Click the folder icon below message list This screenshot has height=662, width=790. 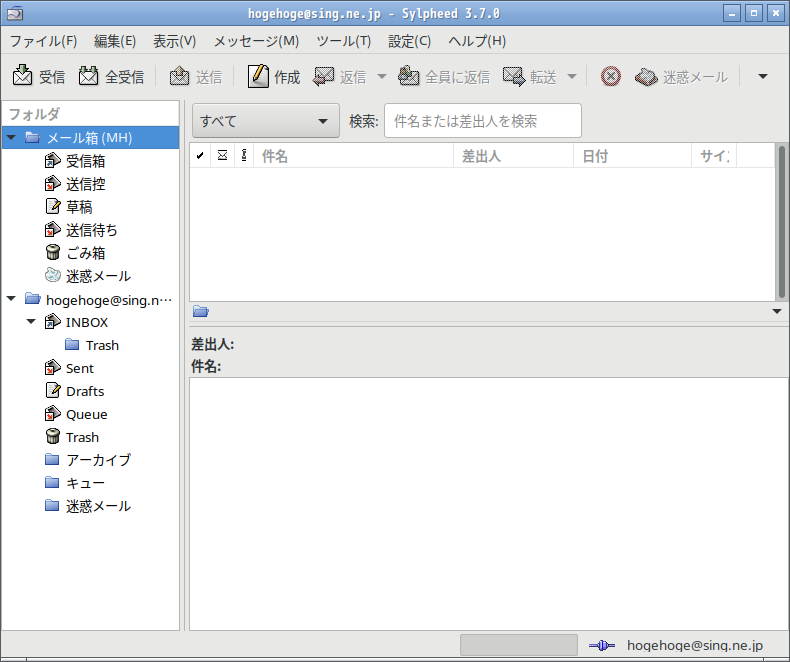pyautogui.click(x=201, y=311)
